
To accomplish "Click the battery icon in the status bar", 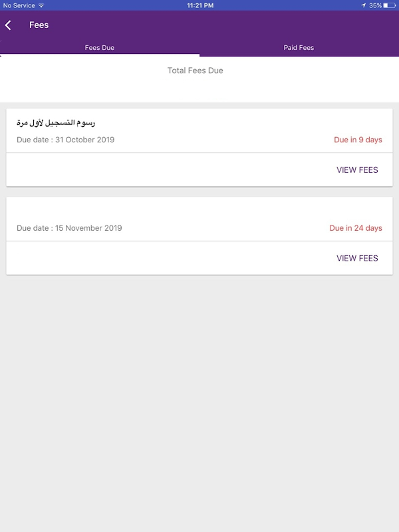I will [390, 5].
